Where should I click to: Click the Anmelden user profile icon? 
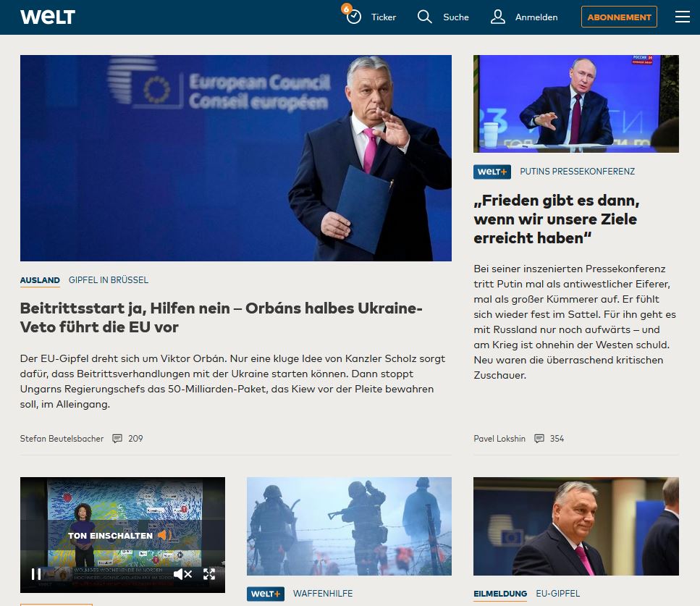[497, 17]
